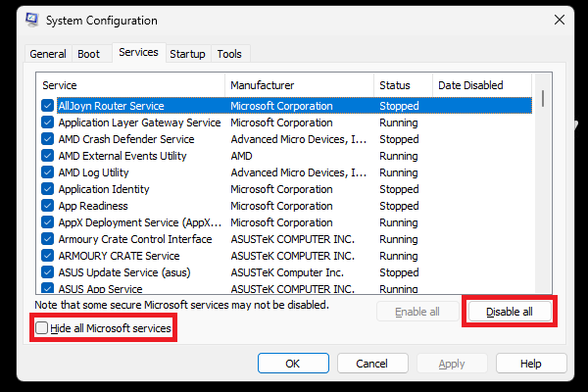This screenshot has height=392, width=588.
Task: Check Hide all Microsoft services
Action: (42, 328)
